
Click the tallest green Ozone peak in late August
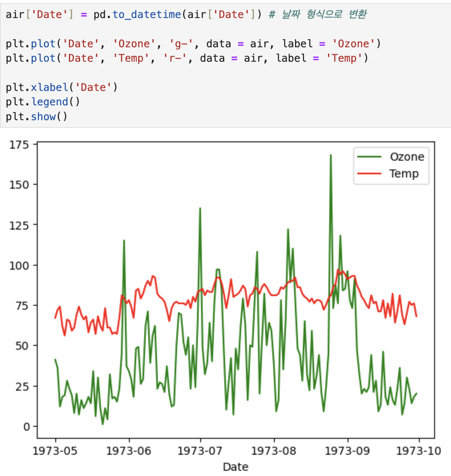click(331, 155)
